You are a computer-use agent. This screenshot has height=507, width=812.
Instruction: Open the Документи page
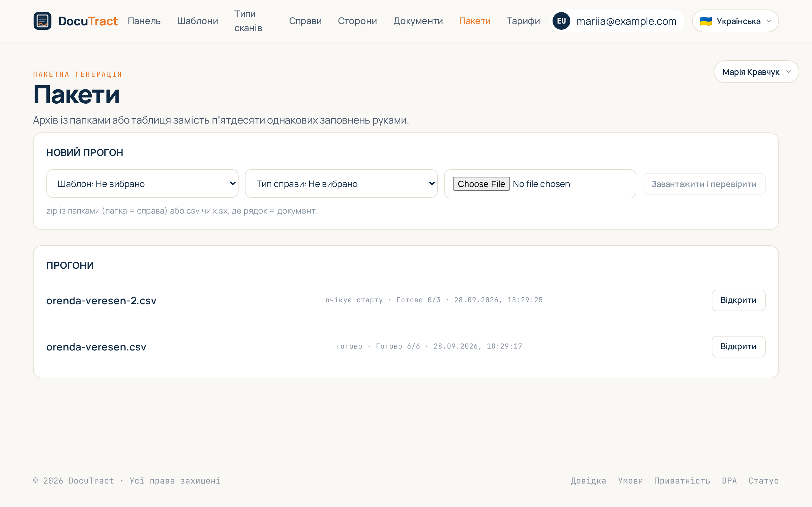(x=418, y=21)
